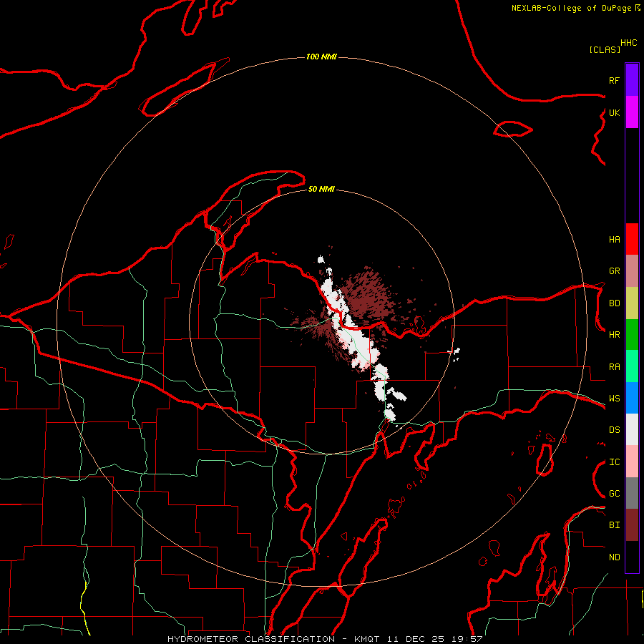Click the RF legend label

615,80
